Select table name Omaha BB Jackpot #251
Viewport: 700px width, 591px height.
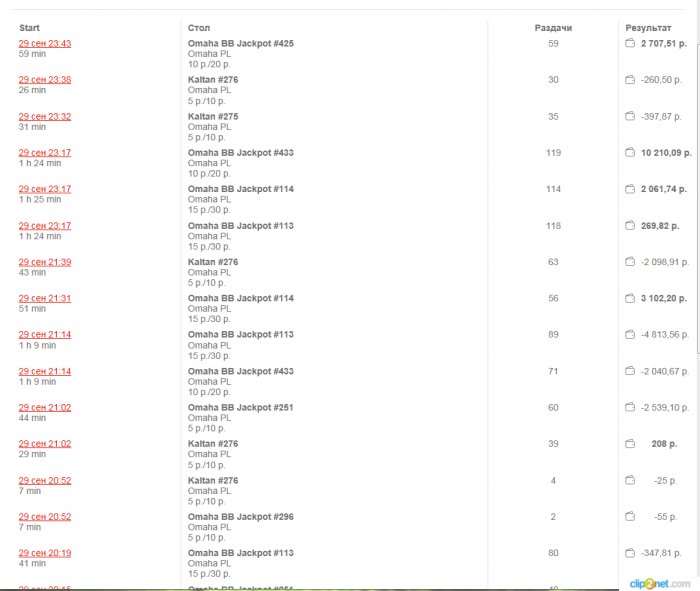click(241, 408)
